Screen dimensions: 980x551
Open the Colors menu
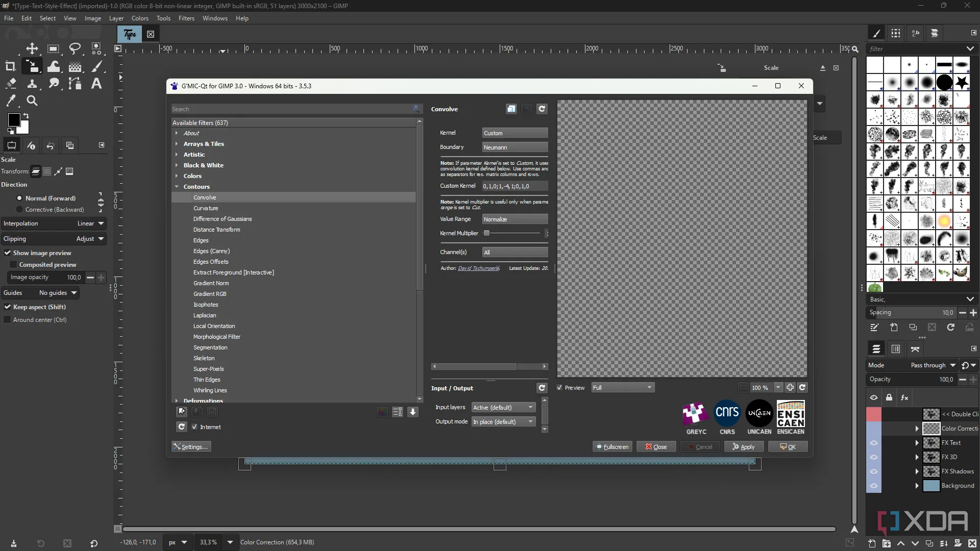coord(140,18)
